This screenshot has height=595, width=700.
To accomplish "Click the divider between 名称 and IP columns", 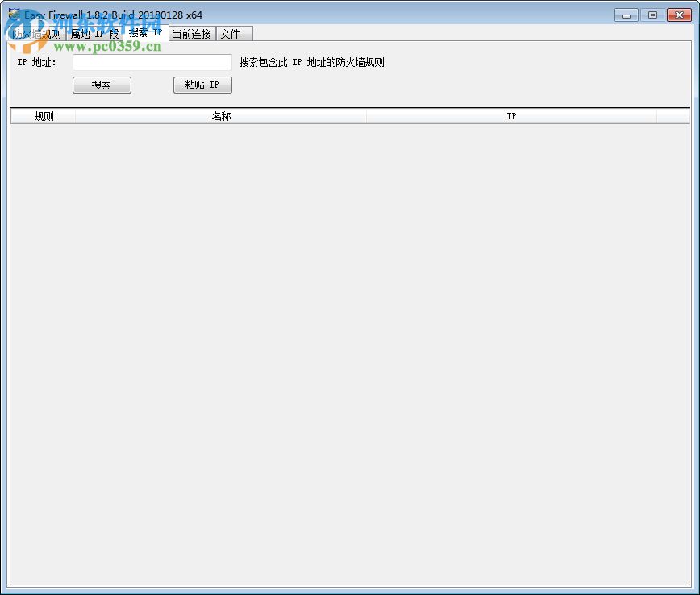I will (367, 115).
